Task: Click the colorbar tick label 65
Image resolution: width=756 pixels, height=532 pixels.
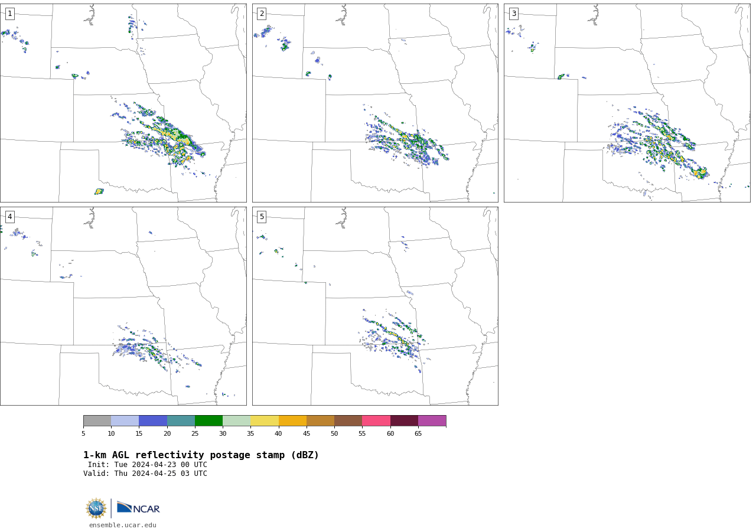Action: click(x=418, y=434)
